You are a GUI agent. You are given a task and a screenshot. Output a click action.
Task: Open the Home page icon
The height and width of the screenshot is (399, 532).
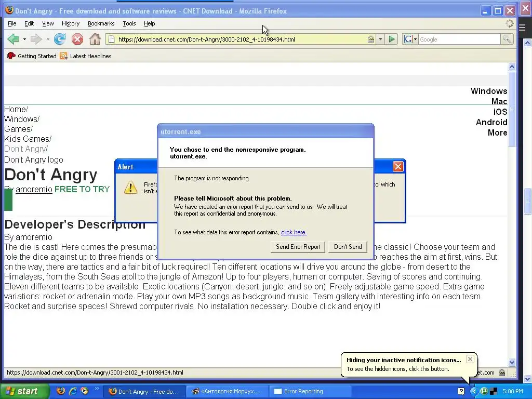click(x=95, y=39)
